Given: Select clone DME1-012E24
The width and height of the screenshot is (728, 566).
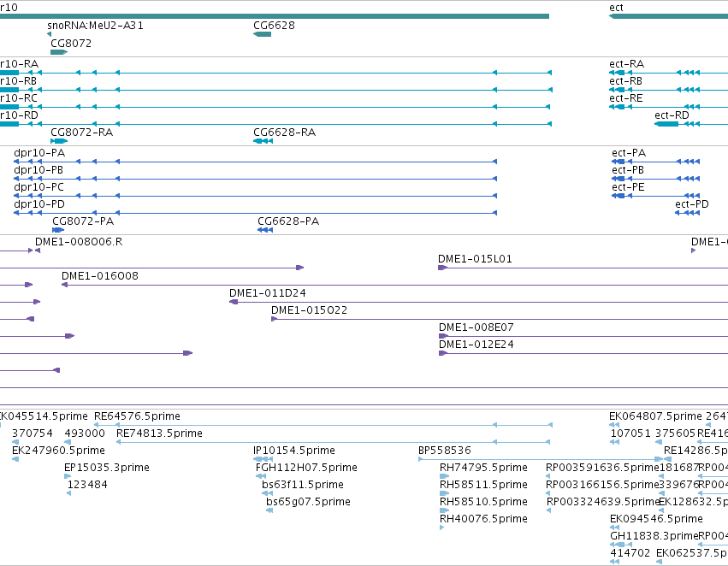Looking at the screenshot, I should click(476, 345).
